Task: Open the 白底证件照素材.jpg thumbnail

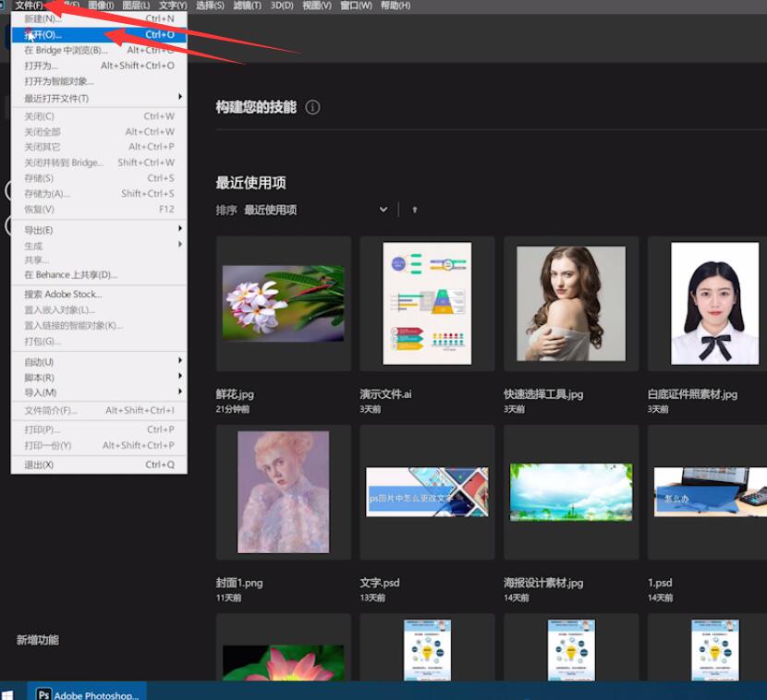Action: (x=707, y=304)
